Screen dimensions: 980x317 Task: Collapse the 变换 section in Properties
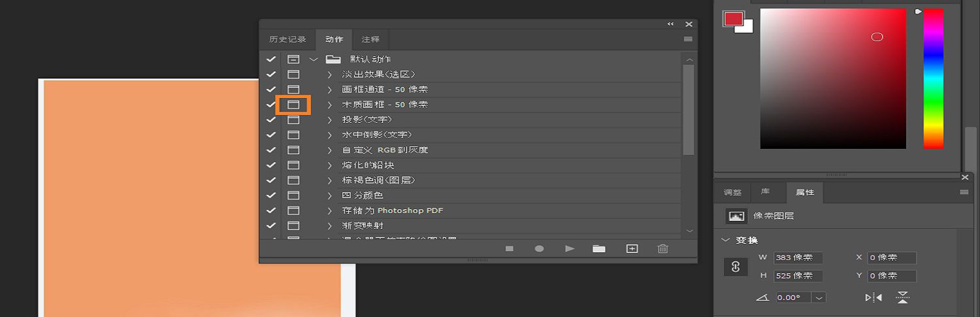725,240
